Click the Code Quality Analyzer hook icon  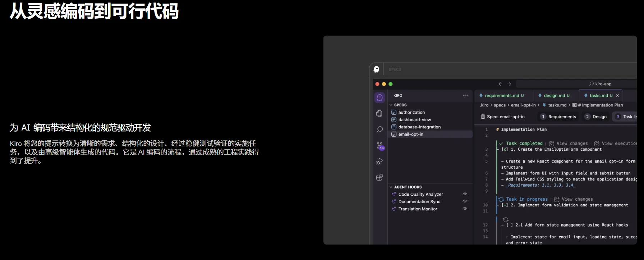click(x=394, y=194)
